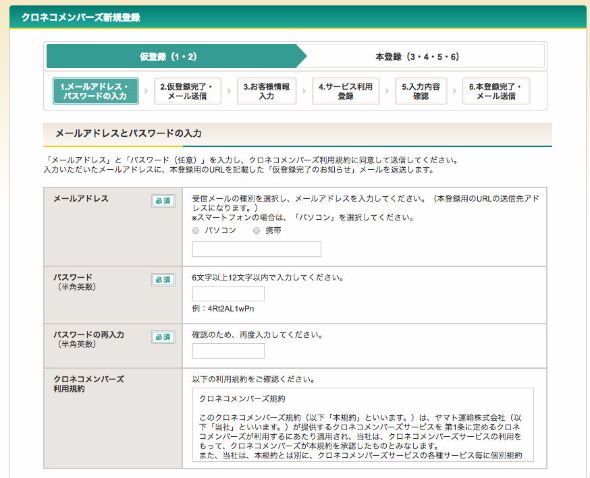Click step 1.メールアドレス・パスワードの入力
The height and width of the screenshot is (478, 590).
pyautogui.click(x=96, y=91)
